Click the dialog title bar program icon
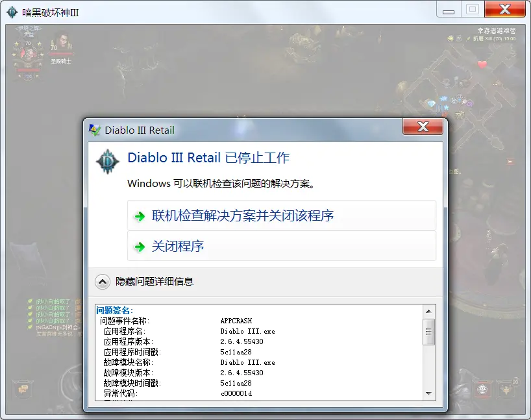 [x=95, y=130]
